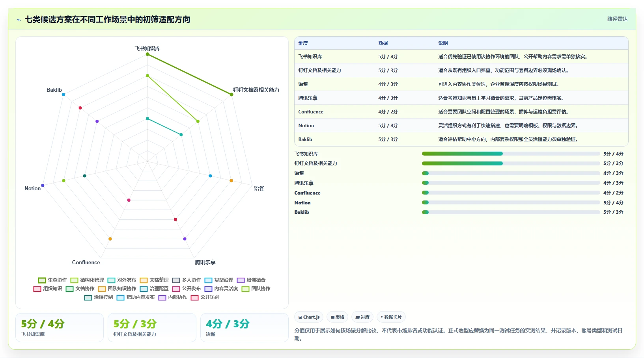The height and width of the screenshot is (358, 644).
Task: Select the Baklib table row name
Action: click(x=305, y=139)
